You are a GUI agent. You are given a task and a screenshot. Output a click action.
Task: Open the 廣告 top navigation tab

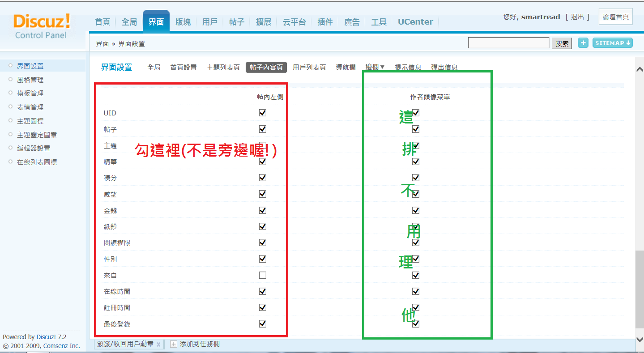pos(352,22)
